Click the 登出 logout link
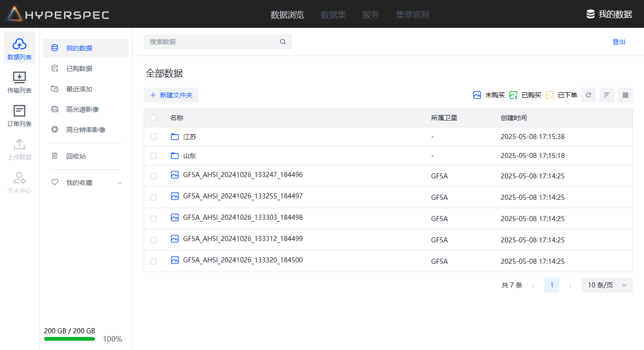The width and height of the screenshot is (644, 350). [618, 42]
